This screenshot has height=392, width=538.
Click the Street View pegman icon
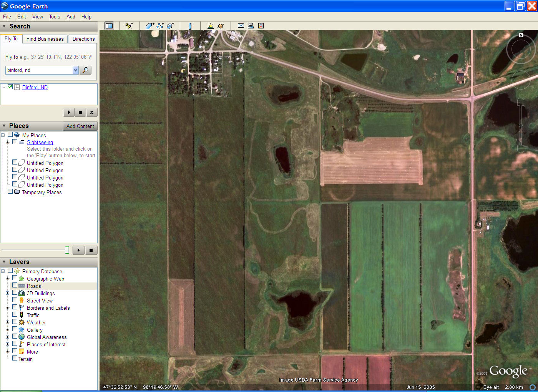coord(22,301)
